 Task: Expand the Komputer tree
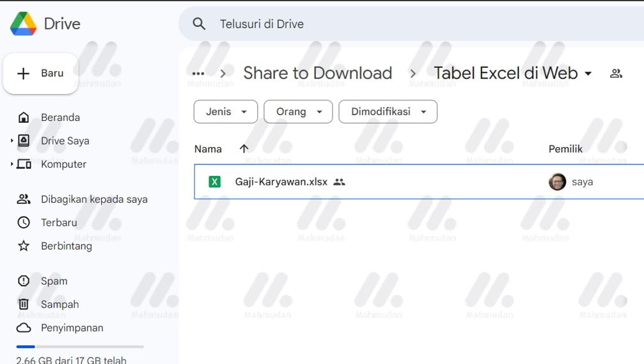click(x=12, y=164)
